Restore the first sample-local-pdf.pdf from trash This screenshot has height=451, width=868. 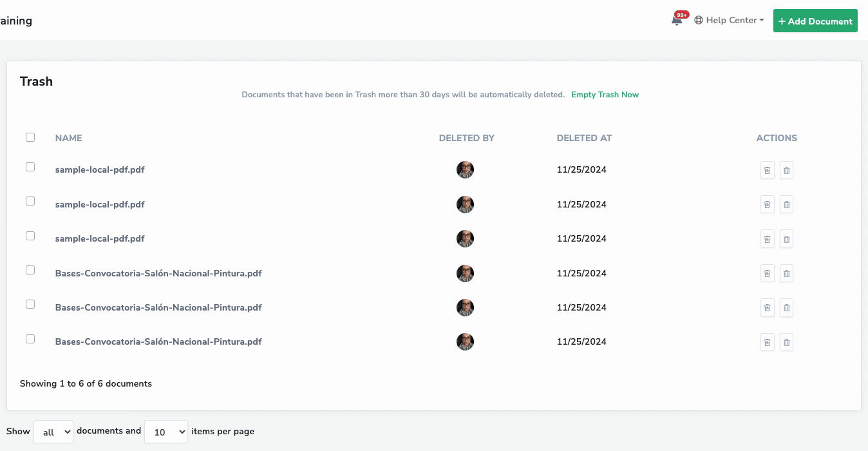767,170
